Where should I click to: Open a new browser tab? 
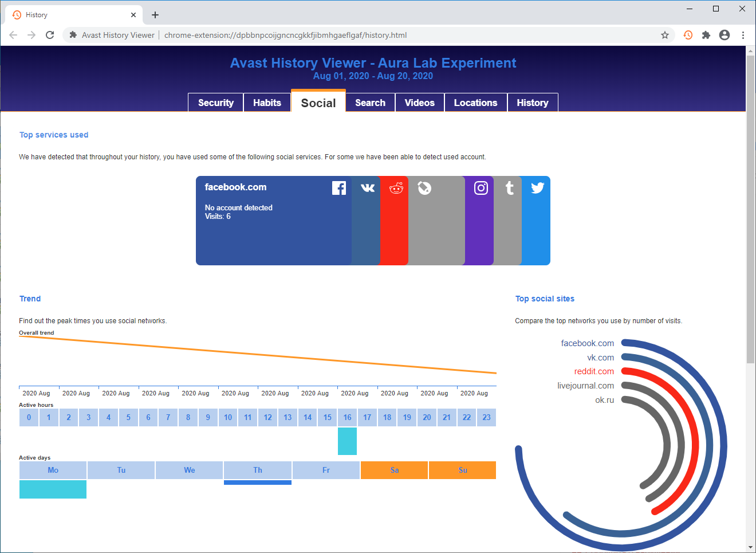point(155,15)
